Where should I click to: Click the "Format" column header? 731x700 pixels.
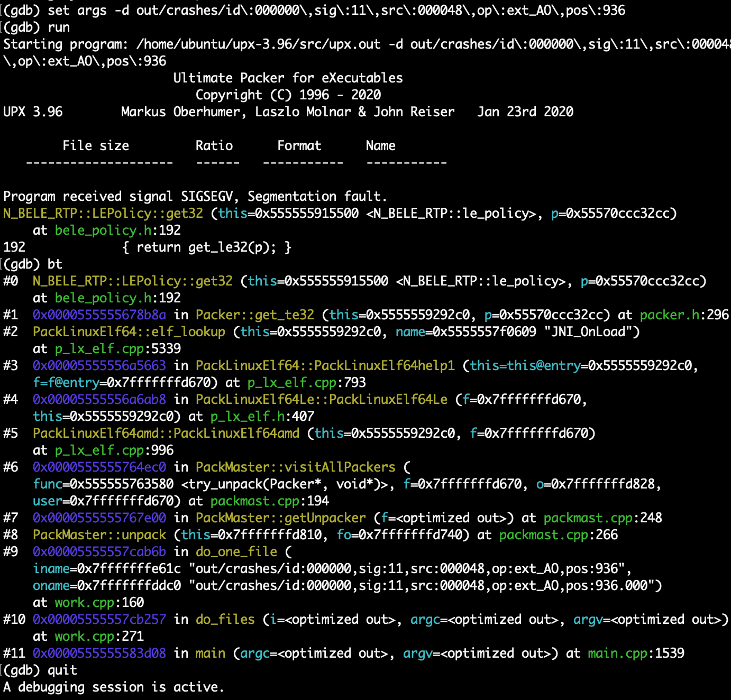pyautogui.click(x=299, y=146)
